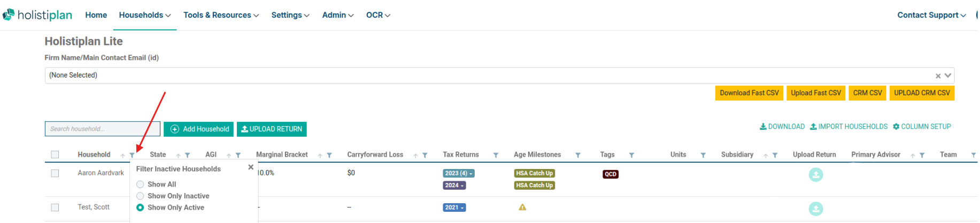This screenshot has height=223, width=980.
Task: Click the filter icon on Tax Returns column
Action: point(496,155)
